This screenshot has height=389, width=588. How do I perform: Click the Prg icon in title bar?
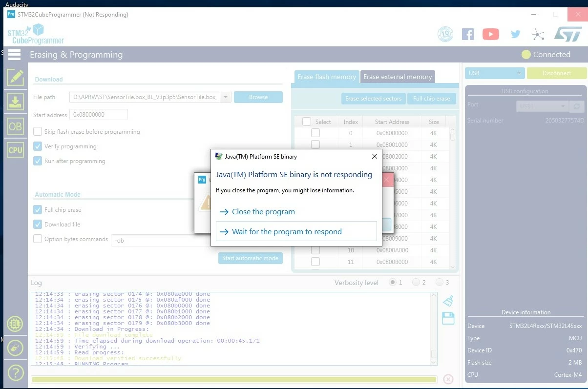(11, 14)
